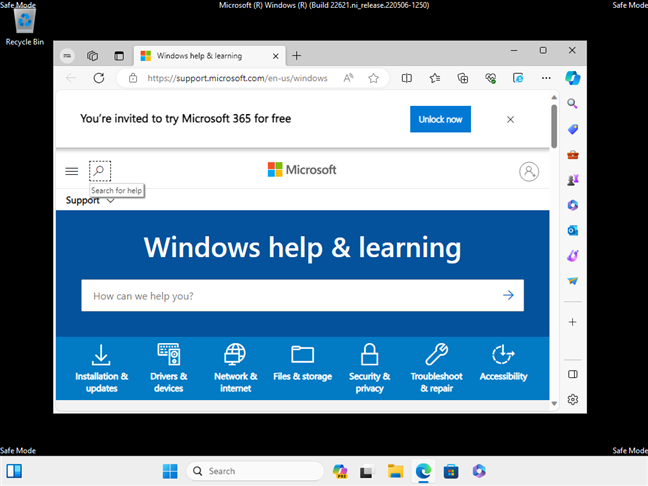648x486 pixels.
Task: Open the hamburger navigation menu
Action: (x=71, y=171)
